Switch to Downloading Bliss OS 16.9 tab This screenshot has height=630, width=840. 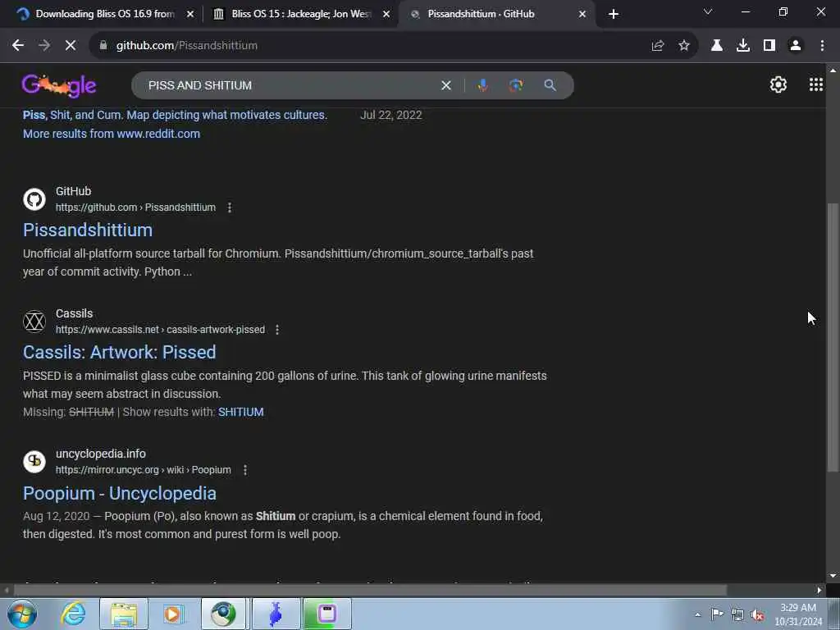(x=97, y=14)
